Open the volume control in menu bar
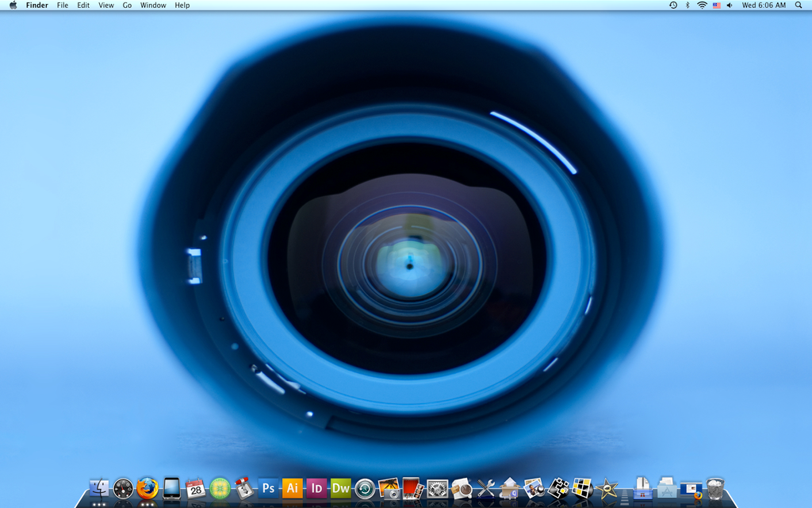This screenshot has width=812, height=508. click(730, 5)
